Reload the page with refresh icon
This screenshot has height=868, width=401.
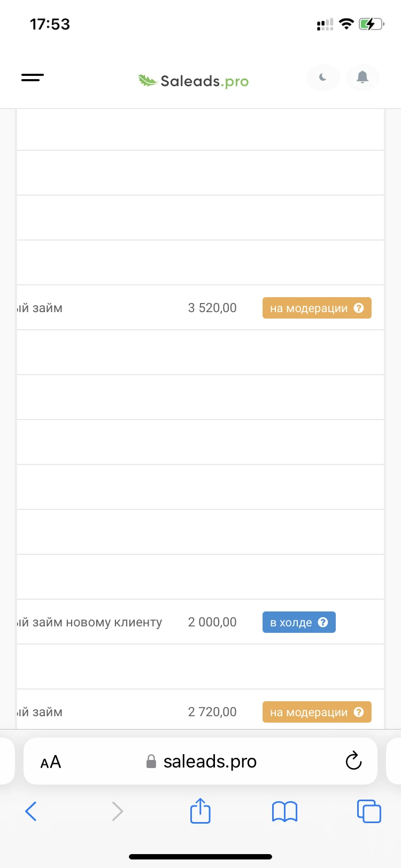pyautogui.click(x=353, y=761)
